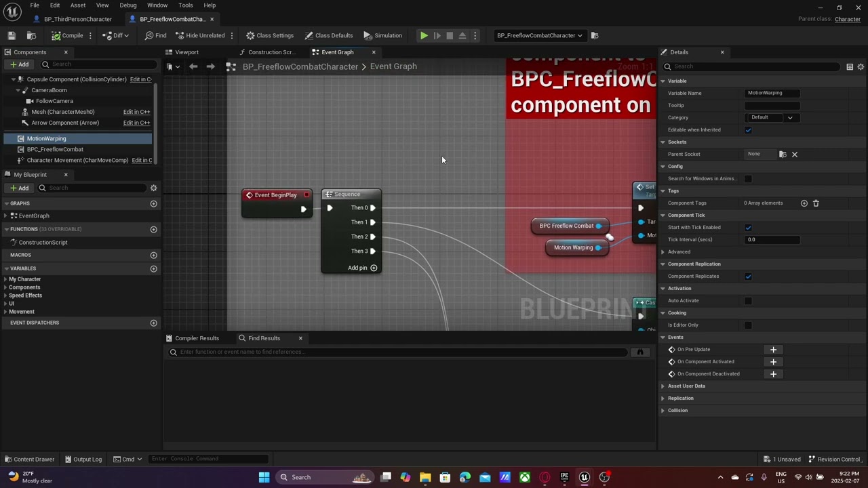Add a new variable
The height and width of the screenshot is (488, 868).
pos(153,268)
